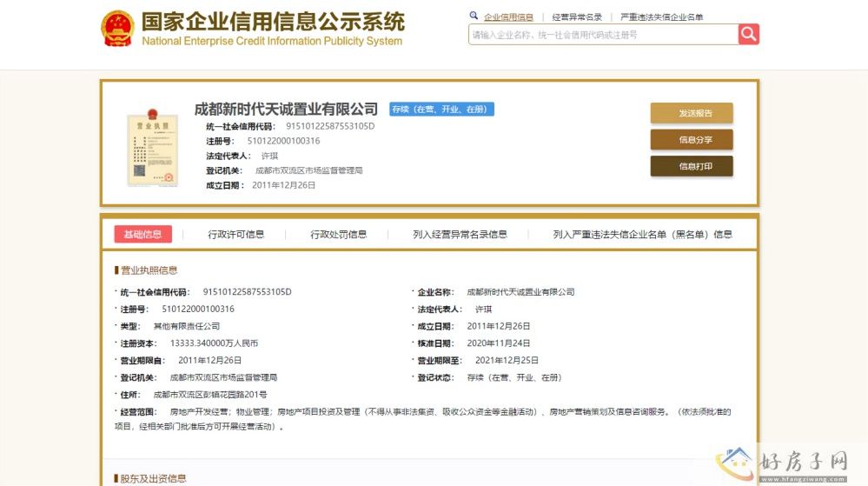Image resolution: width=868 pixels, height=486 pixels.
Task: Open the 列入严重违法失信企业名单（黑名单）信息 tab
Action: click(642, 235)
